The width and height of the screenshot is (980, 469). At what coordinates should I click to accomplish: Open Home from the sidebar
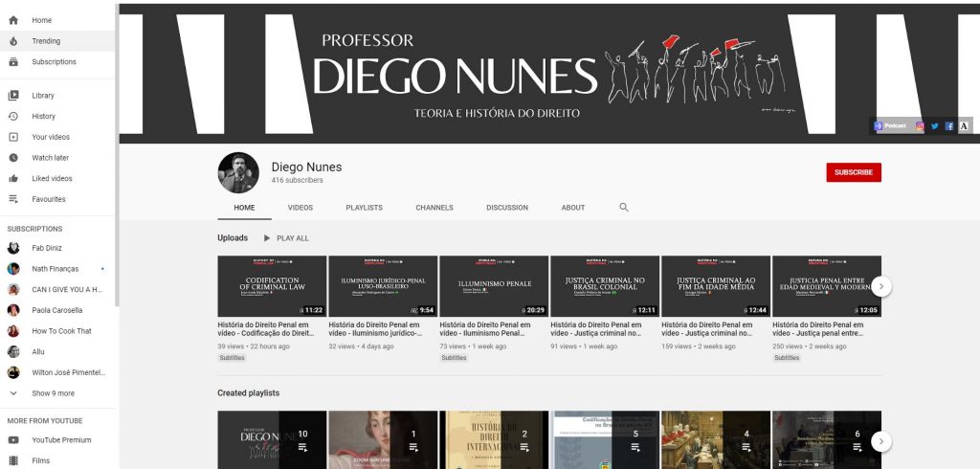coord(56,21)
